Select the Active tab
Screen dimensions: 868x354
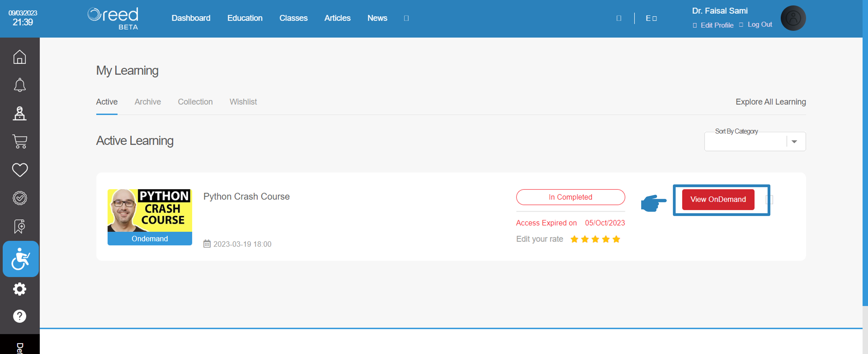tap(107, 102)
